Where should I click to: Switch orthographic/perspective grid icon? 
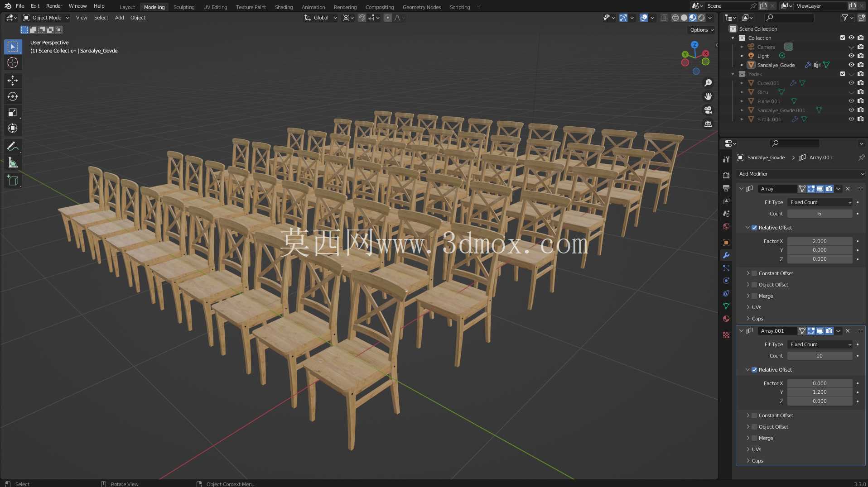[x=708, y=124]
